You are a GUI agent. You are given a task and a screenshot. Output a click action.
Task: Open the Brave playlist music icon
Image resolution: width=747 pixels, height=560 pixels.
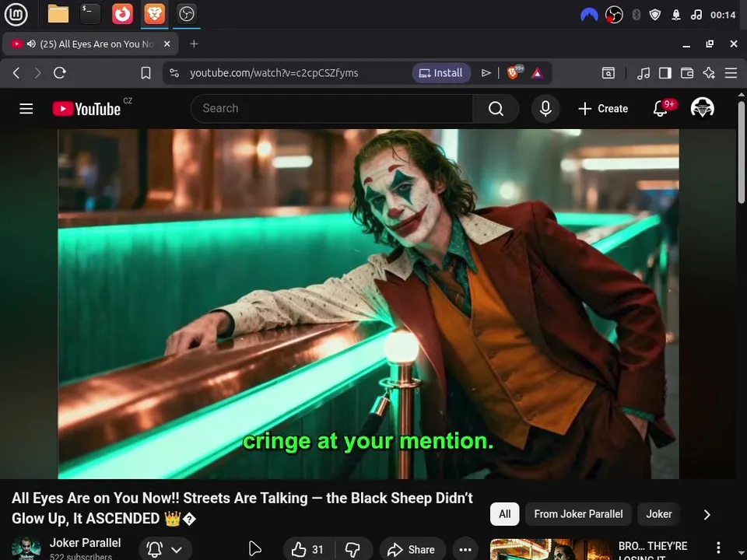point(644,73)
